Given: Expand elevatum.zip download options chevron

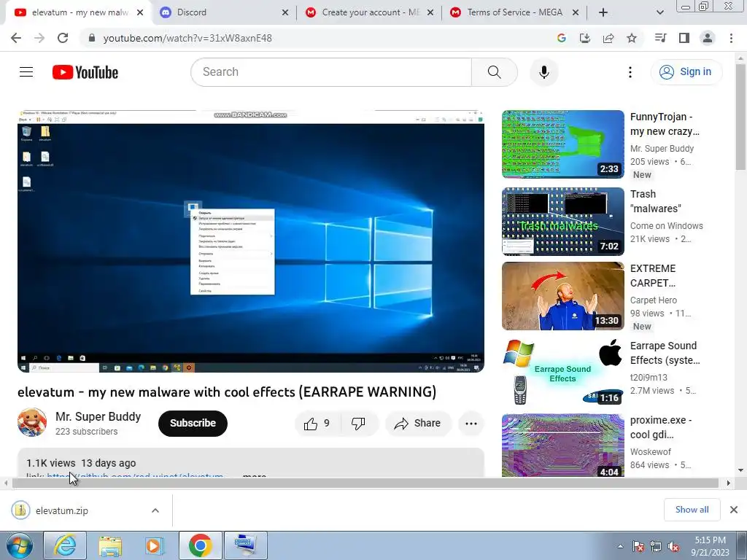Looking at the screenshot, I should [x=155, y=510].
